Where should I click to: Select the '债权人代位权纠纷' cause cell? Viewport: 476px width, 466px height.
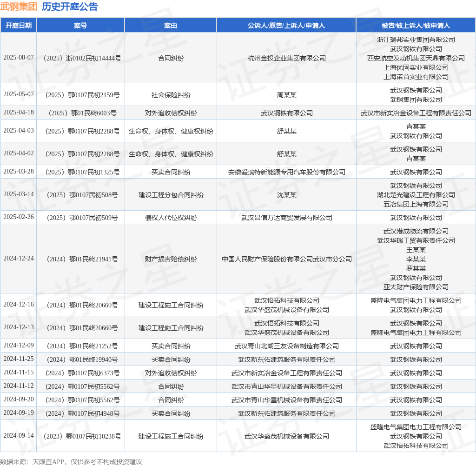point(171,218)
